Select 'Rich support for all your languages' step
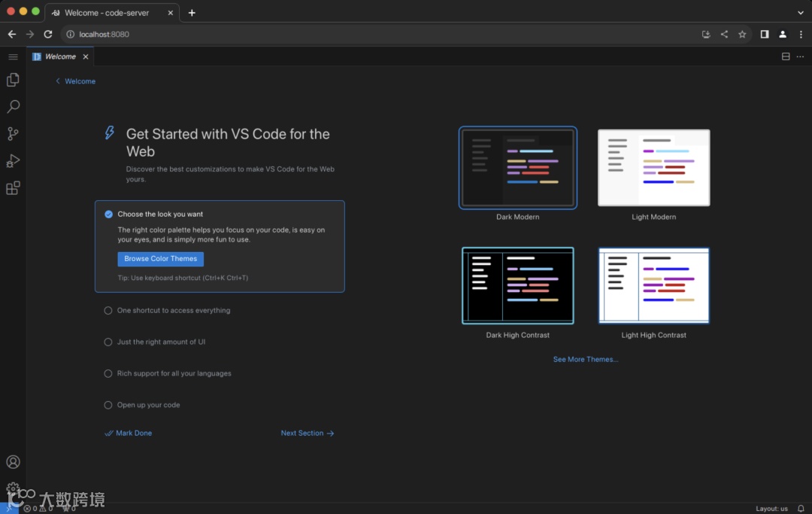Viewport: 812px width, 514px height. click(x=174, y=373)
